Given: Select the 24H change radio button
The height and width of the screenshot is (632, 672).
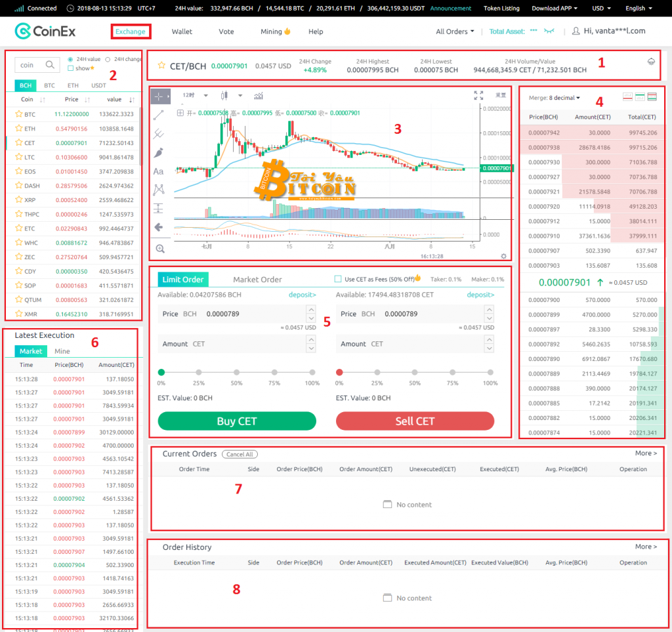Looking at the screenshot, I should 108,59.
